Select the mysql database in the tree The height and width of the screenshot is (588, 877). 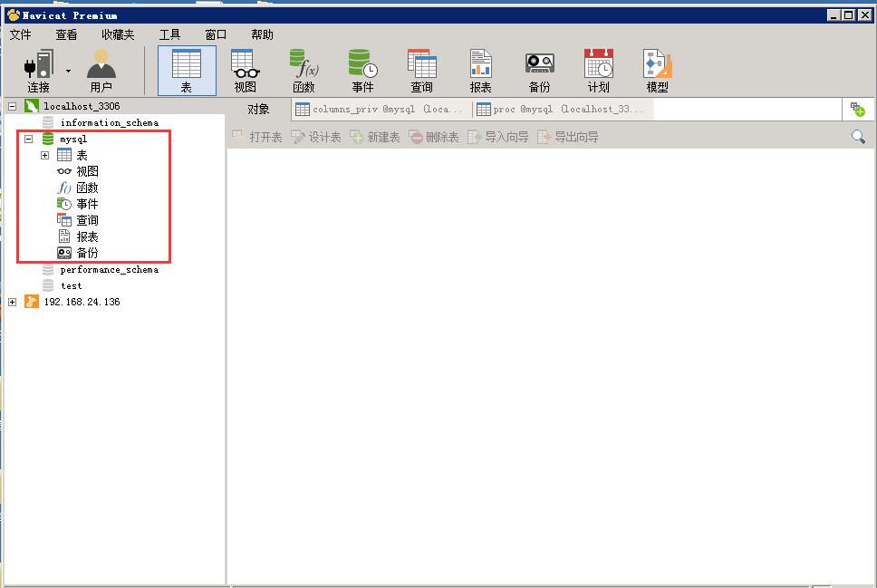[73, 139]
